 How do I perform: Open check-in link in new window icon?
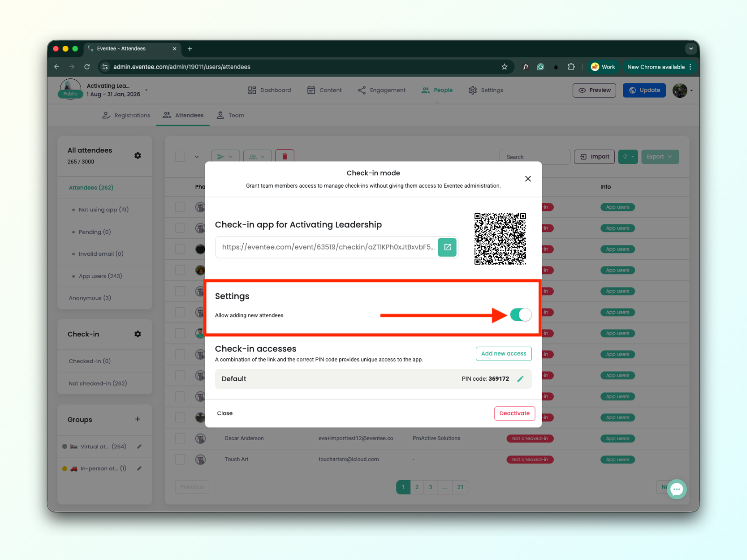click(x=447, y=247)
